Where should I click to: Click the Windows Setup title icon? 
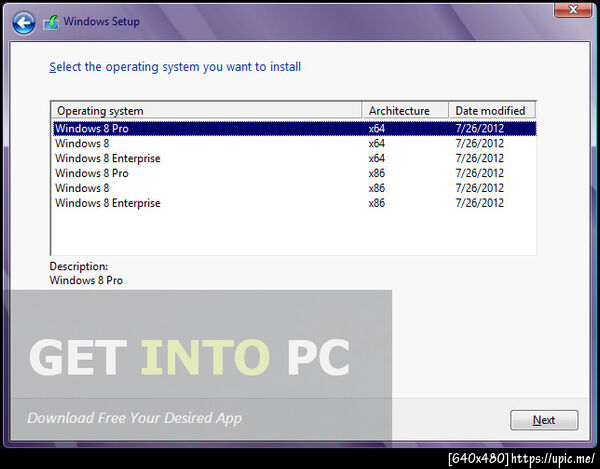click(51, 23)
